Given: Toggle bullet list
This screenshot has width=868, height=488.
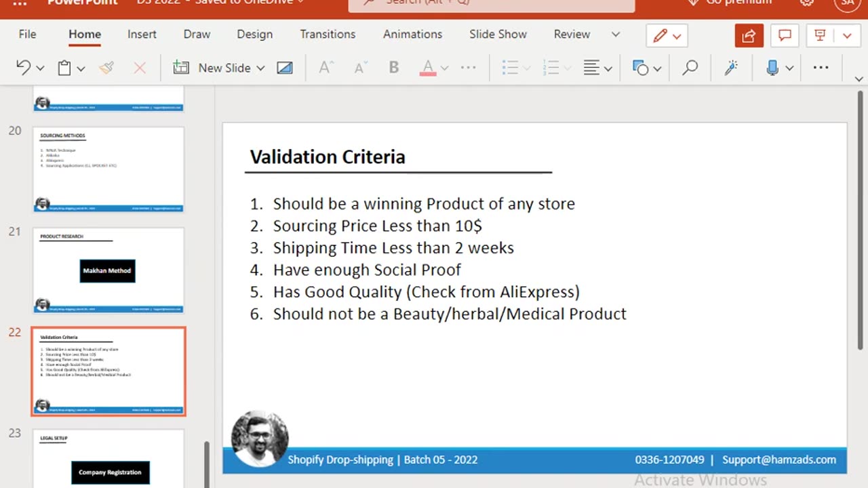Looking at the screenshot, I should pos(510,68).
